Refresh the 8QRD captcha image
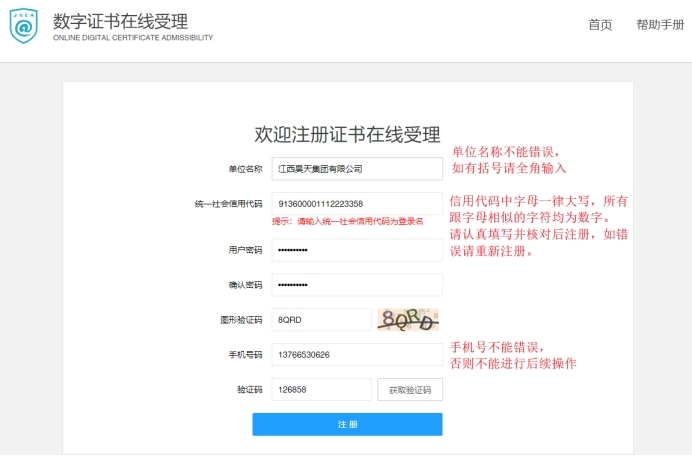 point(409,320)
